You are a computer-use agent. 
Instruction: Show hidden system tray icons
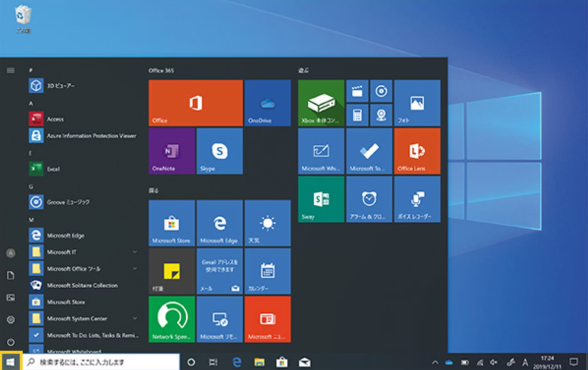(435, 362)
